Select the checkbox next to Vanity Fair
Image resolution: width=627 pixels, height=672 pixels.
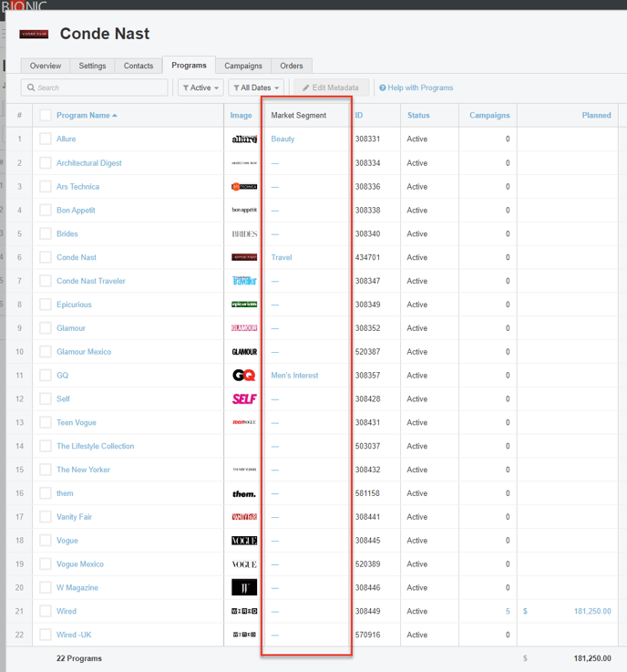click(x=46, y=517)
